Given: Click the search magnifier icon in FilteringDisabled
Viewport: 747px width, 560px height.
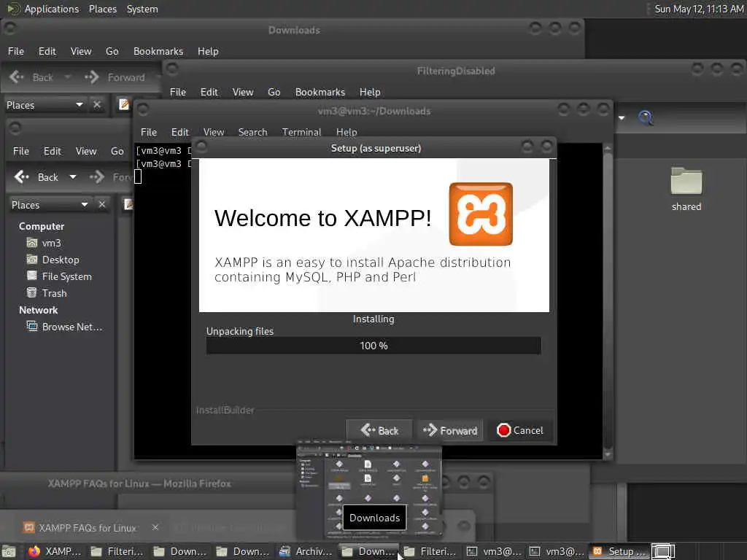Looking at the screenshot, I should click(645, 117).
